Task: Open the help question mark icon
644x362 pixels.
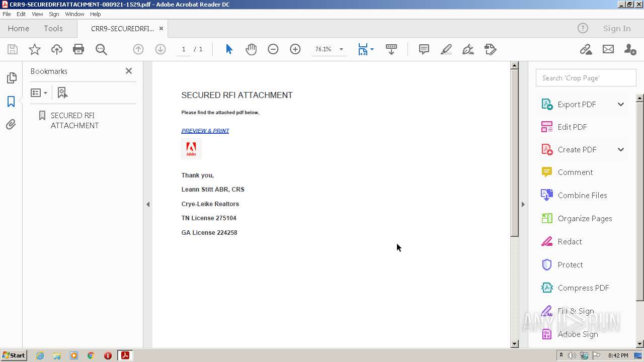Action: (x=583, y=29)
